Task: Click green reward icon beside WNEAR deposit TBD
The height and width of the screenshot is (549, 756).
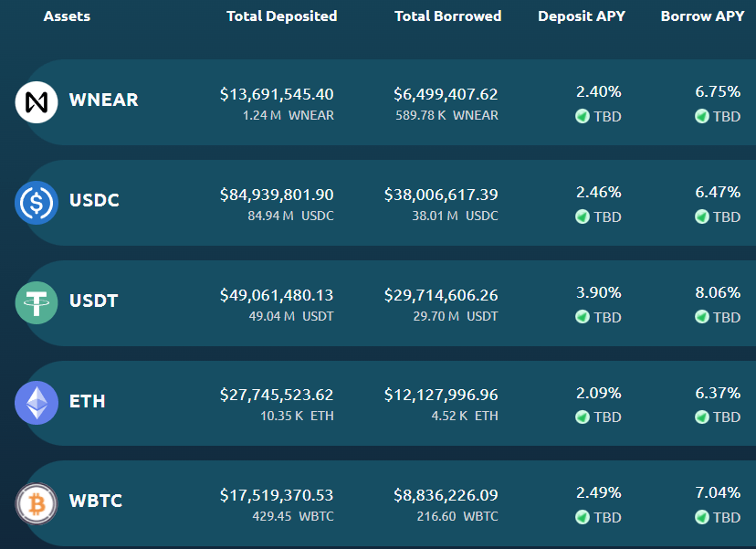Action: (x=583, y=116)
